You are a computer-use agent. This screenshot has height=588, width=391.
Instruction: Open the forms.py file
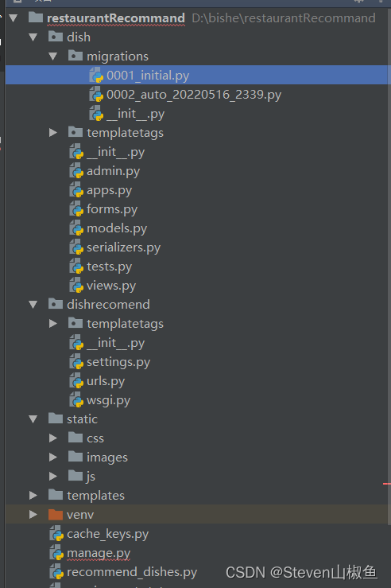[x=112, y=209]
